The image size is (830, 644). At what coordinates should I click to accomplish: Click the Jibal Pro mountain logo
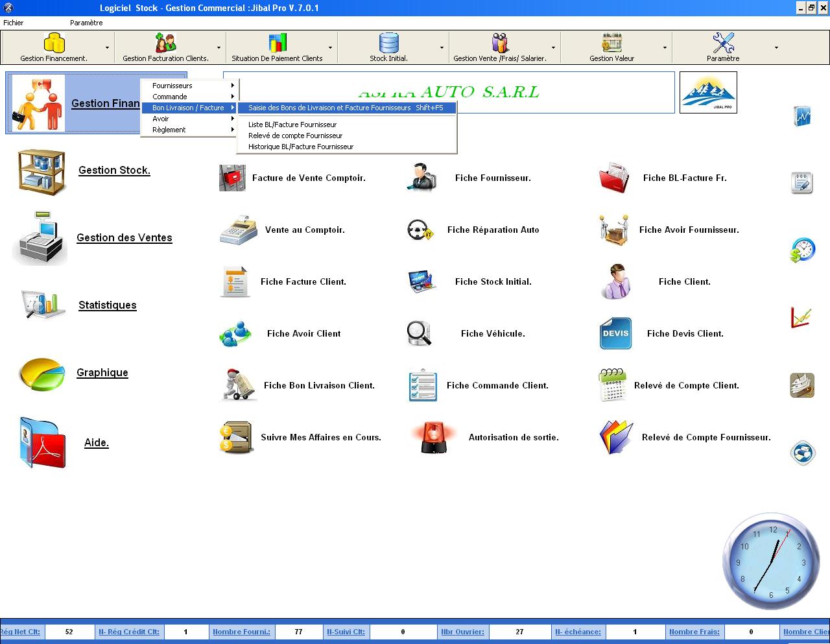tap(708, 92)
